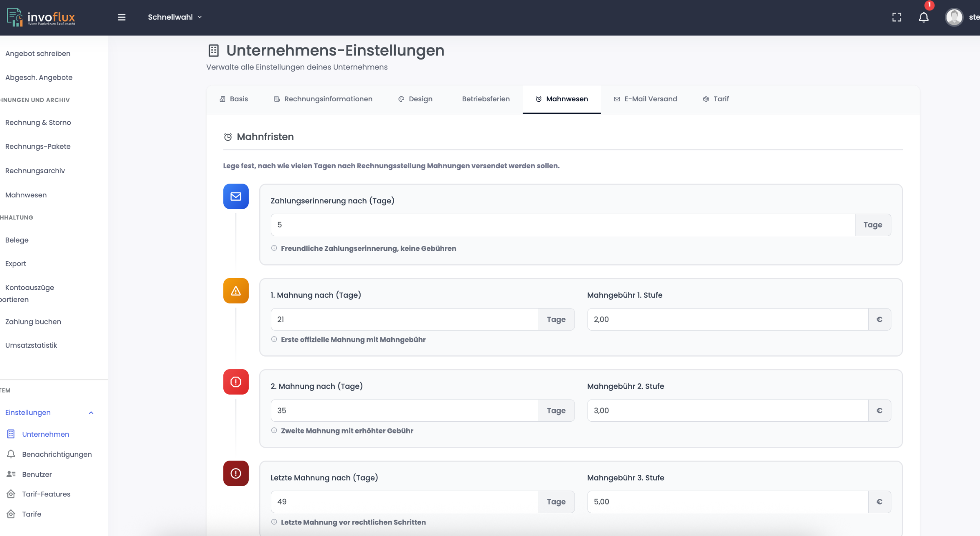980x536 pixels.
Task: Click the dark red exclamation icon
Action: pos(236,473)
